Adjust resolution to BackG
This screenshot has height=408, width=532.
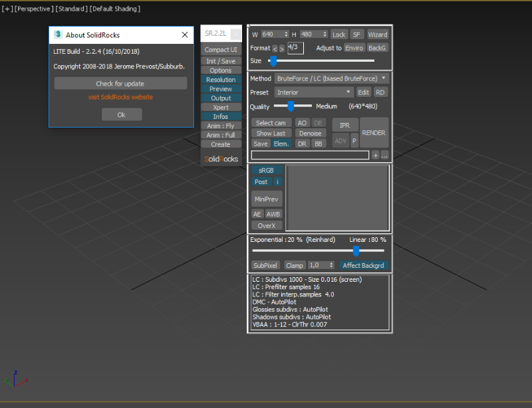click(x=377, y=48)
